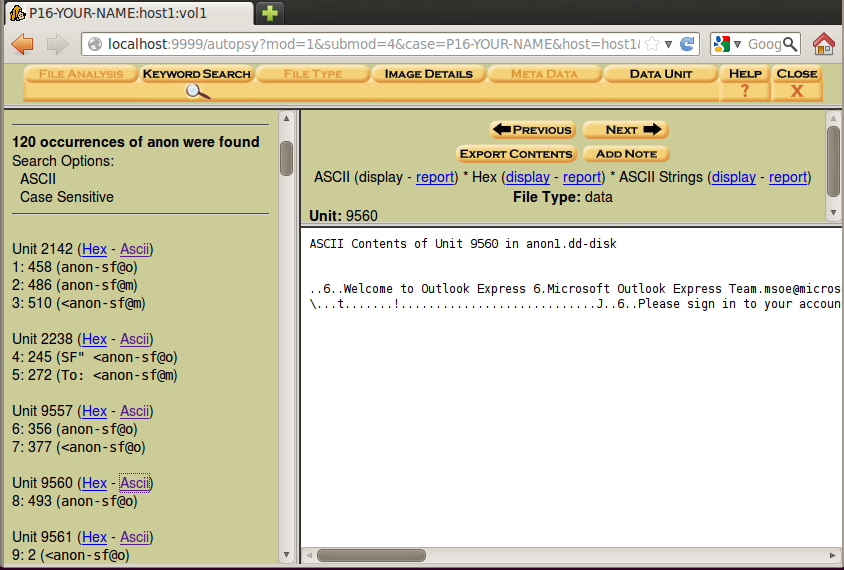Open the ASCII Strings display link
Viewport: 844px width, 570px height.
(734, 177)
